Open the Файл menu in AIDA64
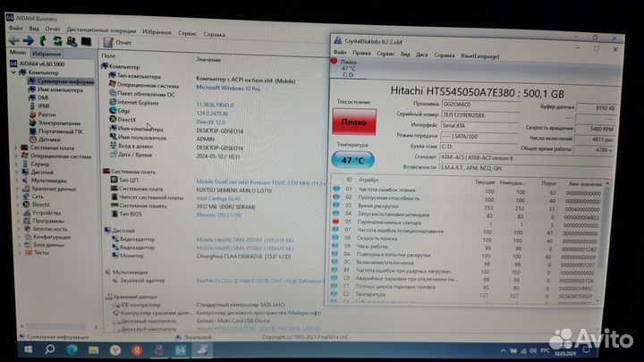 [x=15, y=29]
